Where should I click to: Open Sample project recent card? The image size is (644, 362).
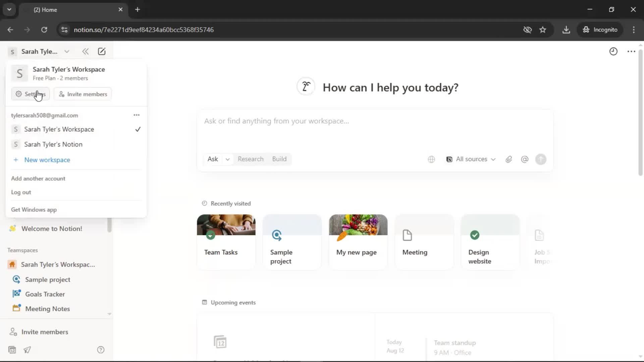click(292, 242)
